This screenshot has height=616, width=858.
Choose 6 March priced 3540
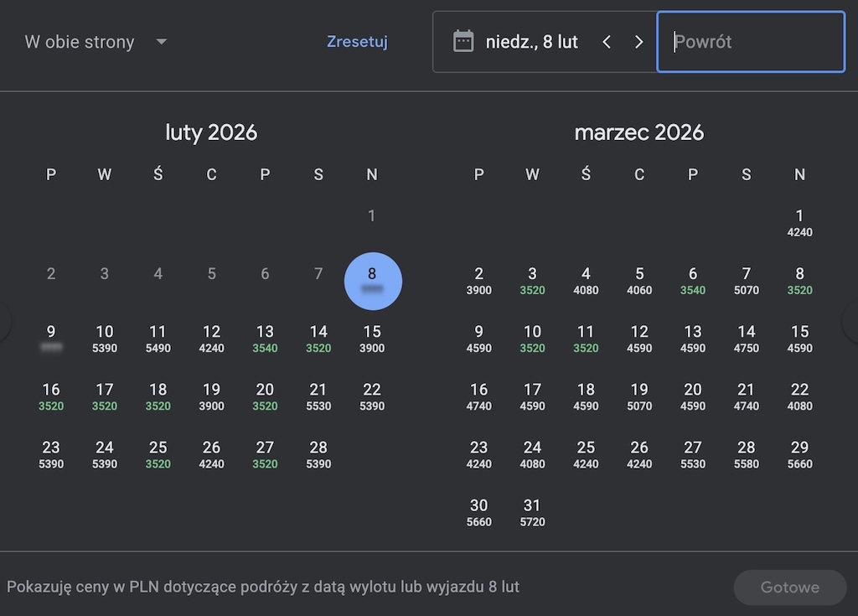[693, 281]
